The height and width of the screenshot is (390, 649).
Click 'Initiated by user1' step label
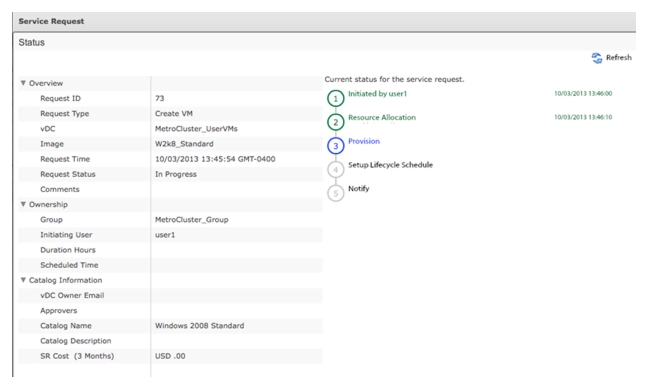coord(377,94)
